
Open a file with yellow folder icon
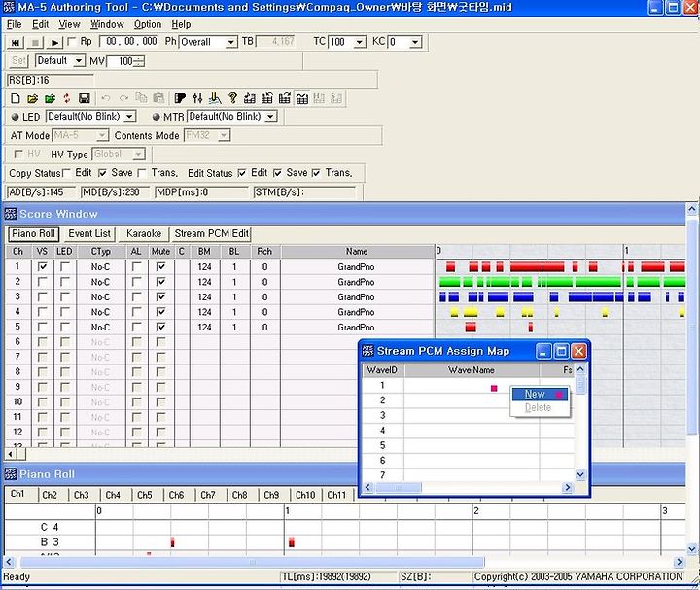click(33, 98)
